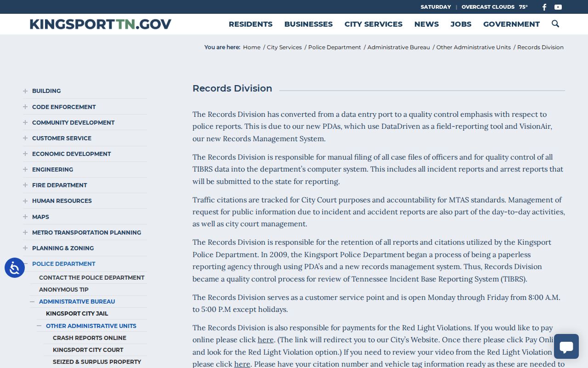The width and height of the screenshot is (588, 368).
Task: Click the Overcast Clouds weather text
Action: point(488,7)
